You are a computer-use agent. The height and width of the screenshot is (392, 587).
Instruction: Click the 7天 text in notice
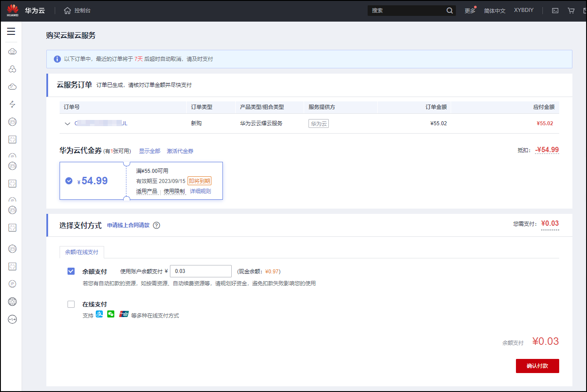(x=139, y=59)
